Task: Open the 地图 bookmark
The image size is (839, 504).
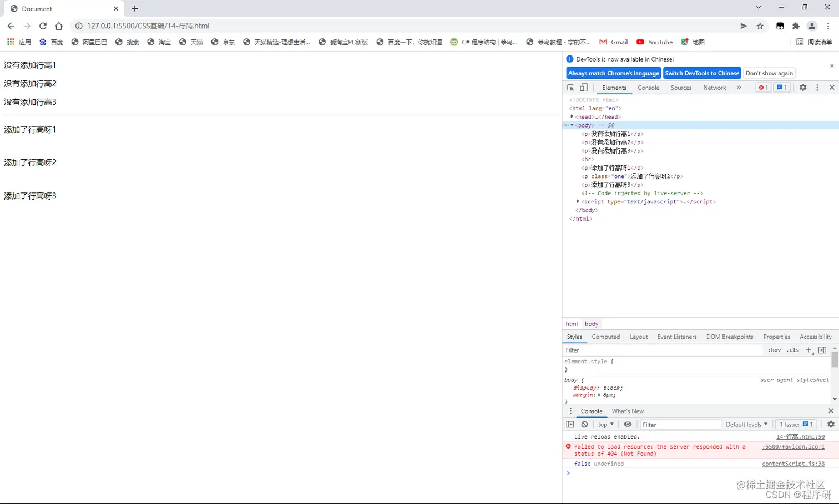Action: tap(693, 42)
